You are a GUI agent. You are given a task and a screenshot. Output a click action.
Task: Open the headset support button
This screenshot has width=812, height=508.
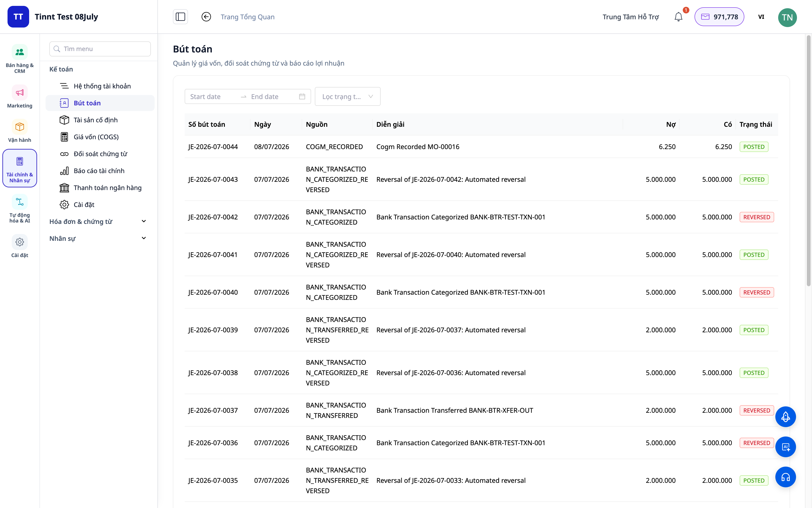pyautogui.click(x=785, y=477)
